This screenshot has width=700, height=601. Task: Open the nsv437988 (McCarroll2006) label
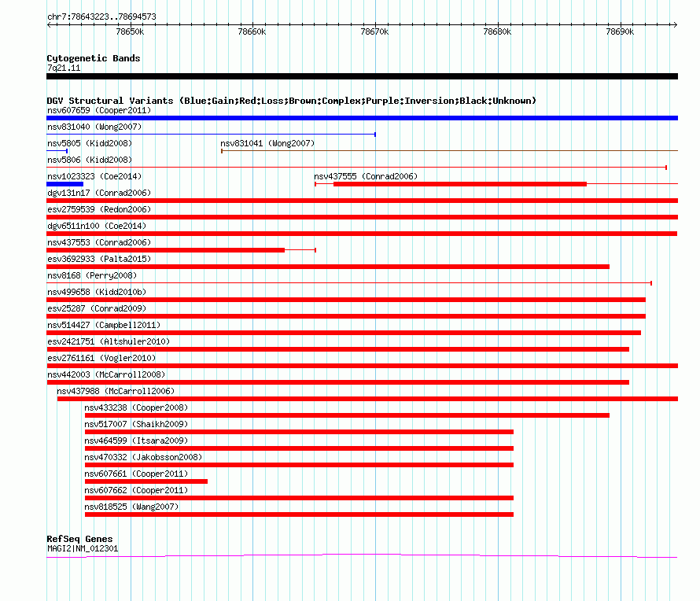pyautogui.click(x=116, y=391)
